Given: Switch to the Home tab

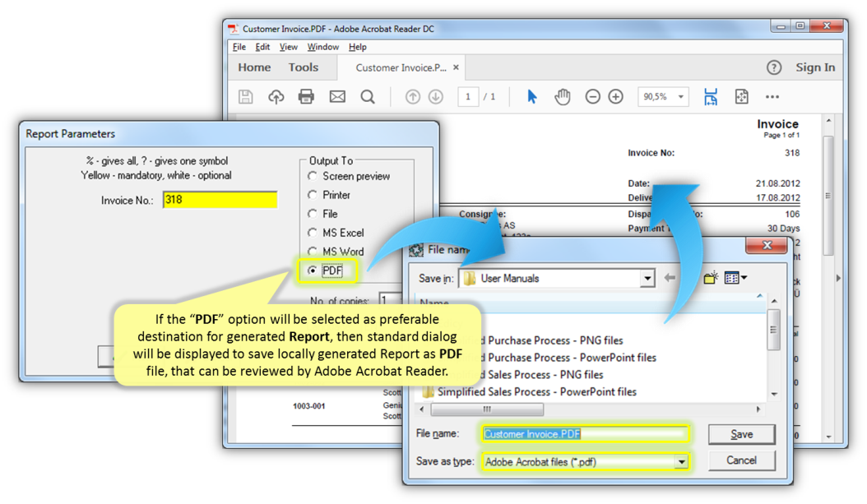Looking at the screenshot, I should pos(254,67).
